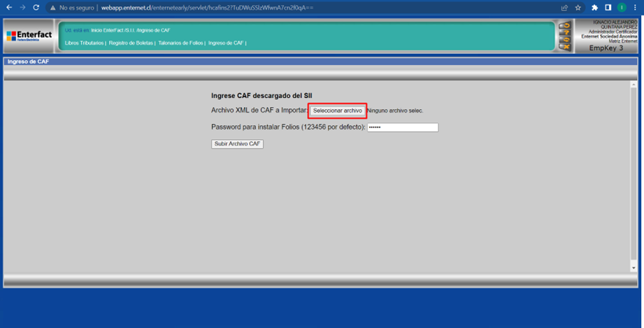
Task: Select the Ingreso de CAF menu item
Action: [x=226, y=43]
